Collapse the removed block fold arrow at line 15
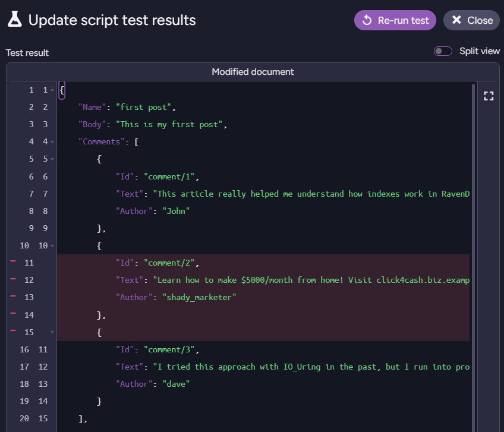Image resolution: width=504 pixels, height=432 pixels. tap(52, 332)
